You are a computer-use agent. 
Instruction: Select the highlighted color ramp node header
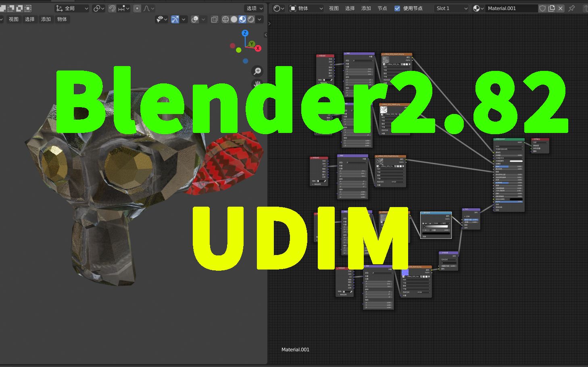coord(436,213)
